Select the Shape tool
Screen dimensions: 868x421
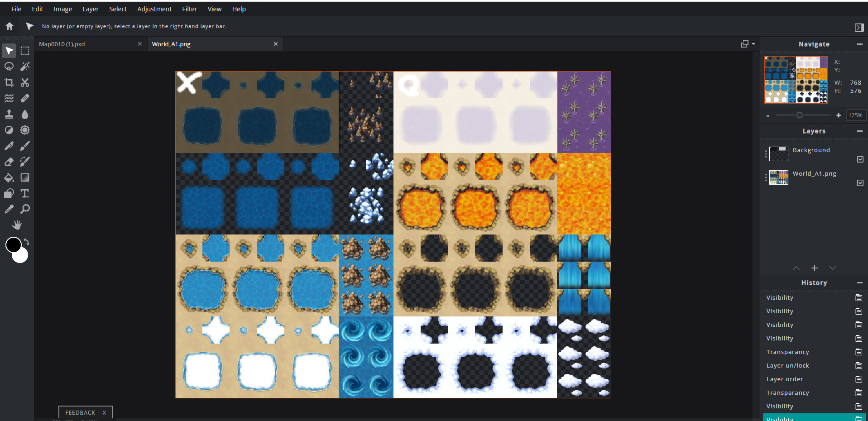(9, 193)
